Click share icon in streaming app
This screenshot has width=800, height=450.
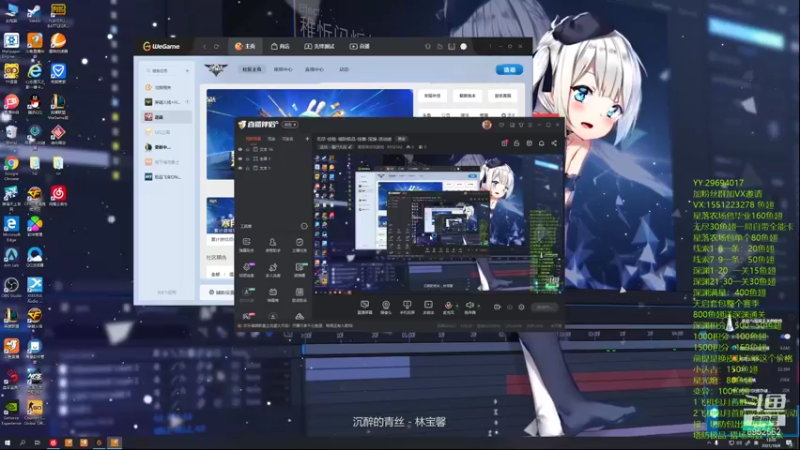554,143
